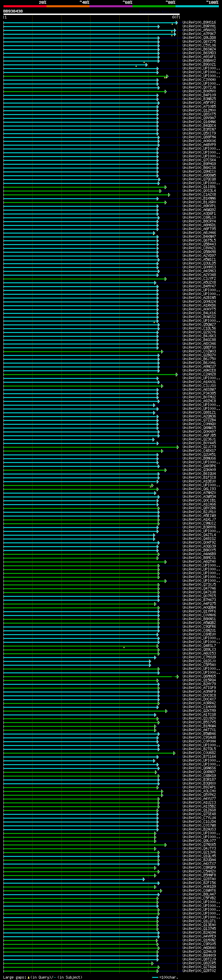Select hit UniRef100_B9HS16
This screenshot has width=222, height=980.
click(199, 23)
